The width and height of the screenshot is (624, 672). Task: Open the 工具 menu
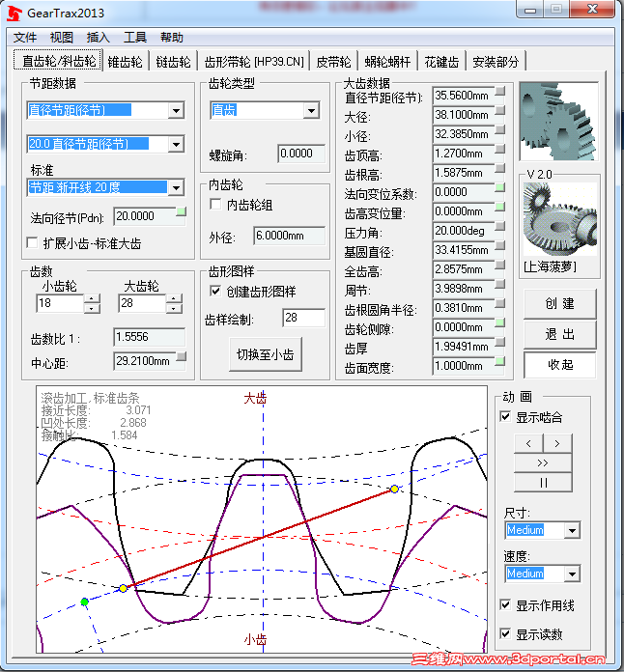(135, 38)
